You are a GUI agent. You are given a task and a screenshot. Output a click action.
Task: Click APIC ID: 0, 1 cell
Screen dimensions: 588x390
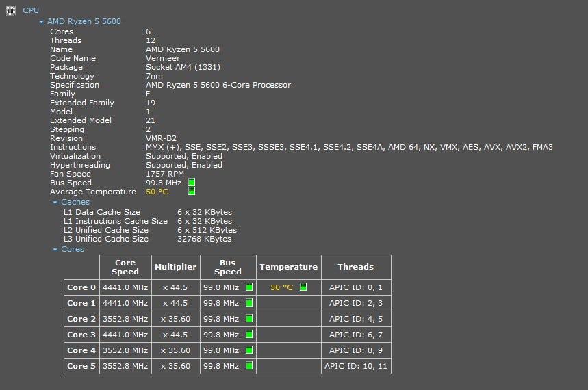coord(356,287)
